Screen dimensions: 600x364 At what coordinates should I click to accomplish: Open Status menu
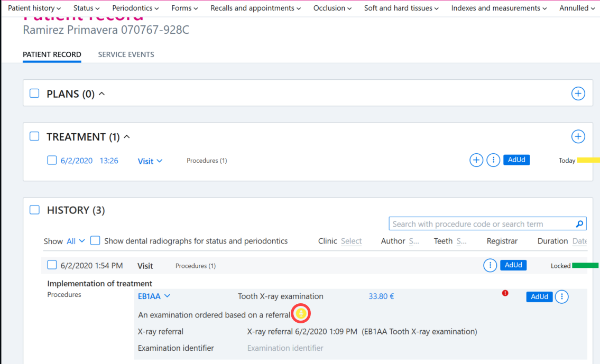[x=86, y=8]
